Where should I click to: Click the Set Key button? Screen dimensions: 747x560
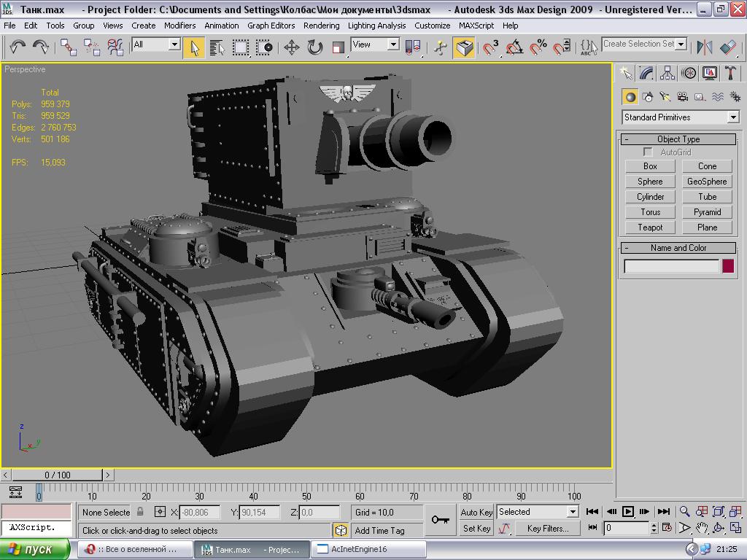pyautogui.click(x=476, y=529)
